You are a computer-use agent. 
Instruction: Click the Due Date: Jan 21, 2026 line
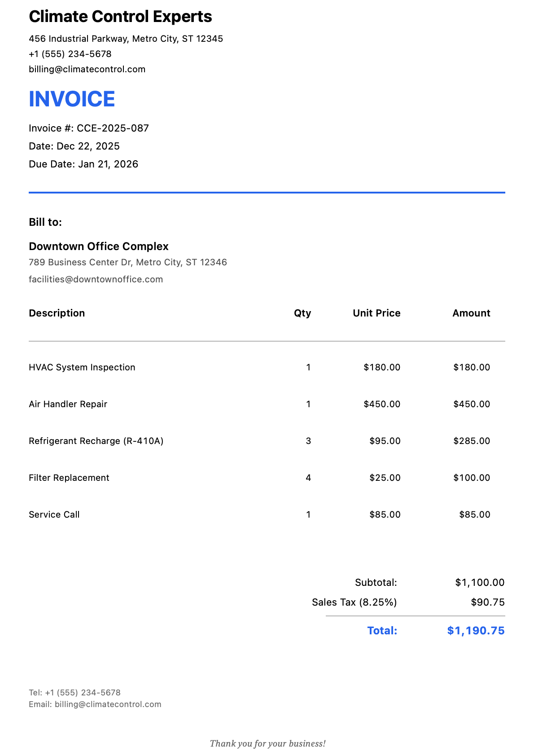83,164
